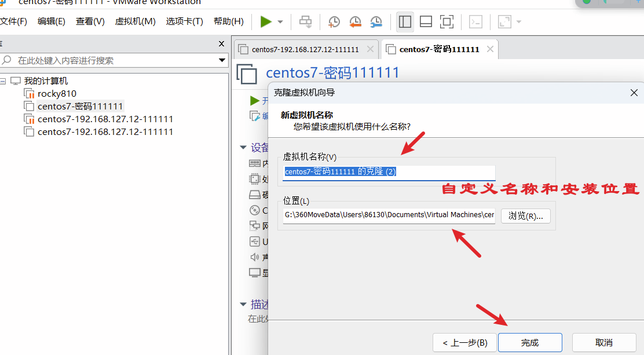Click the stretch guest display icon
This screenshot has width=644, height=355.
pyautogui.click(x=504, y=22)
